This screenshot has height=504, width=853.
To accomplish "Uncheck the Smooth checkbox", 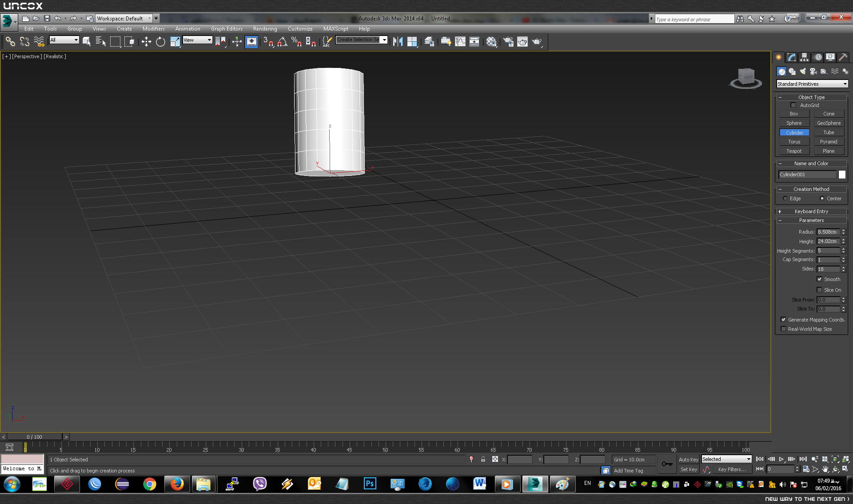I will tap(819, 279).
